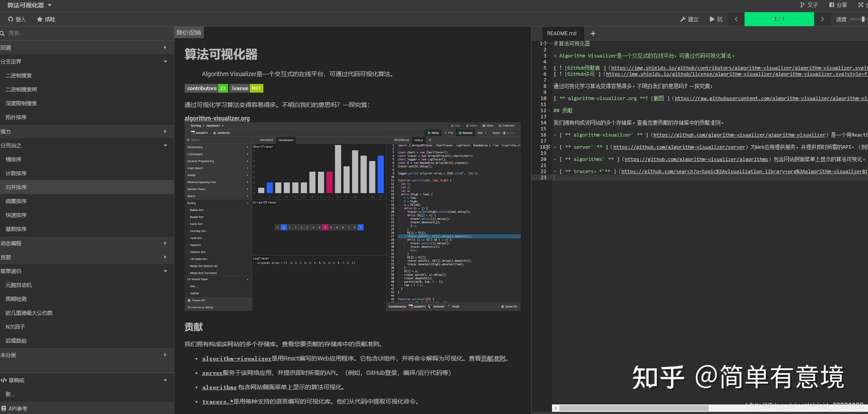Select 快速排序 in the sidebar

(x=87, y=215)
